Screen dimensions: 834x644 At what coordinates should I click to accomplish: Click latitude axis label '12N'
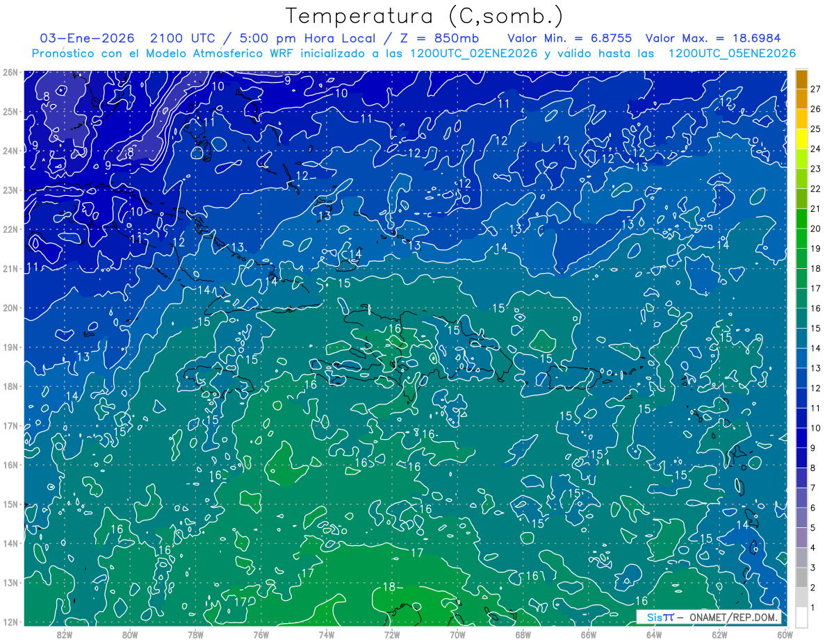10,622
